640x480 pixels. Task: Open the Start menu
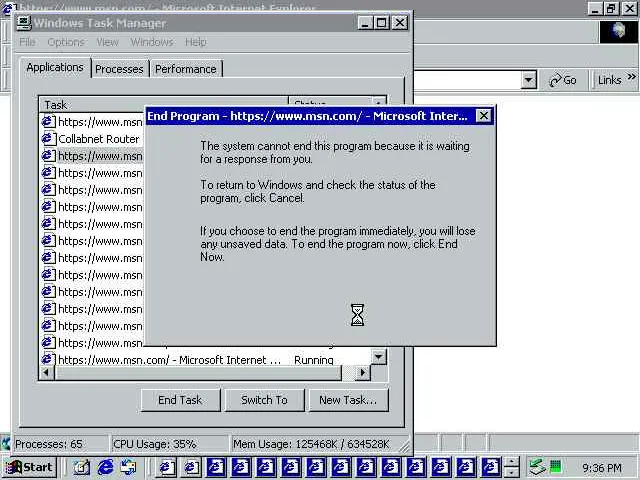(29, 467)
